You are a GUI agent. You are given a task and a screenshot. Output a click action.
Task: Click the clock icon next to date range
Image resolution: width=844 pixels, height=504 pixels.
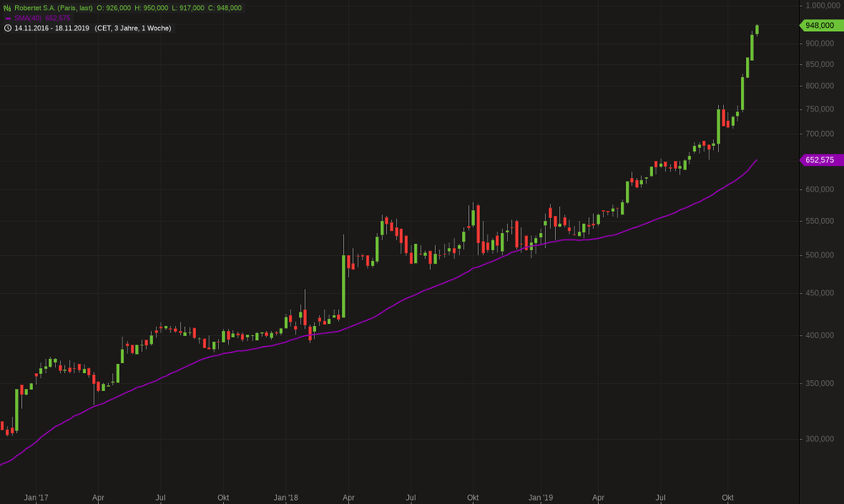click(8, 28)
